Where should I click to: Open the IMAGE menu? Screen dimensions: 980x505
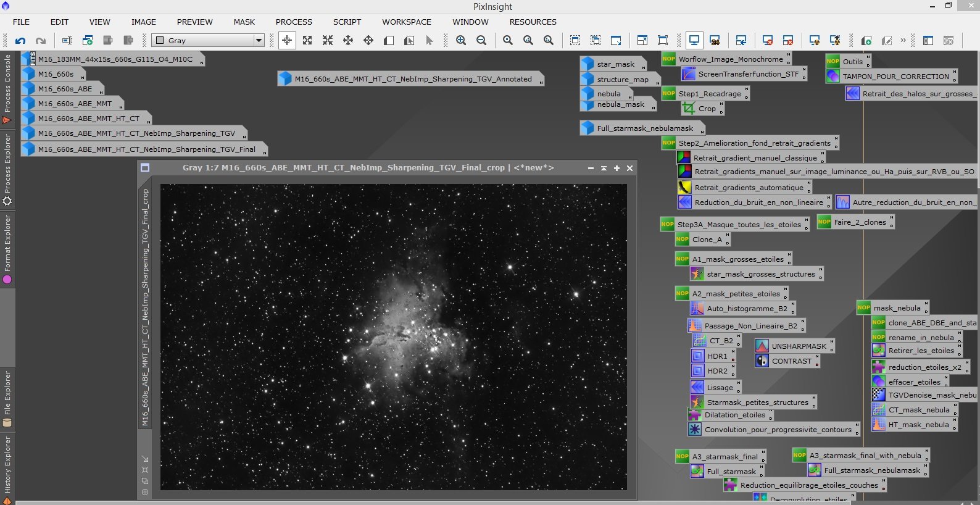point(143,22)
